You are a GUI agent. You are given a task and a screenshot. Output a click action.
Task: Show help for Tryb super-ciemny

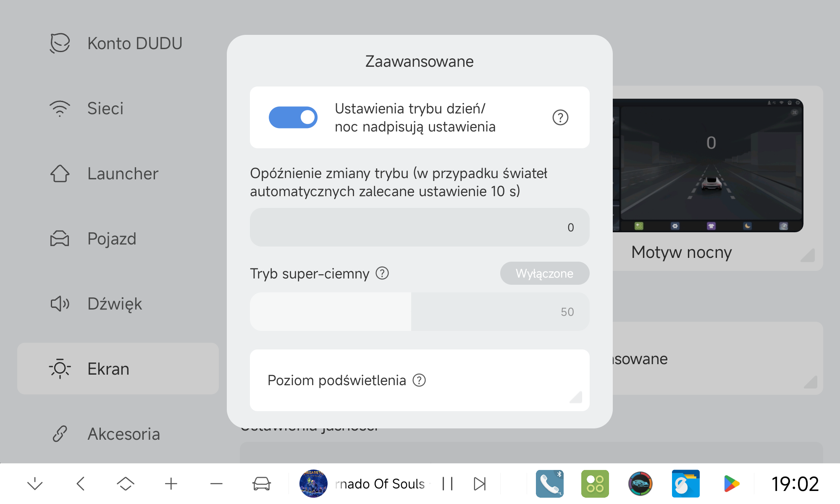coord(382,273)
